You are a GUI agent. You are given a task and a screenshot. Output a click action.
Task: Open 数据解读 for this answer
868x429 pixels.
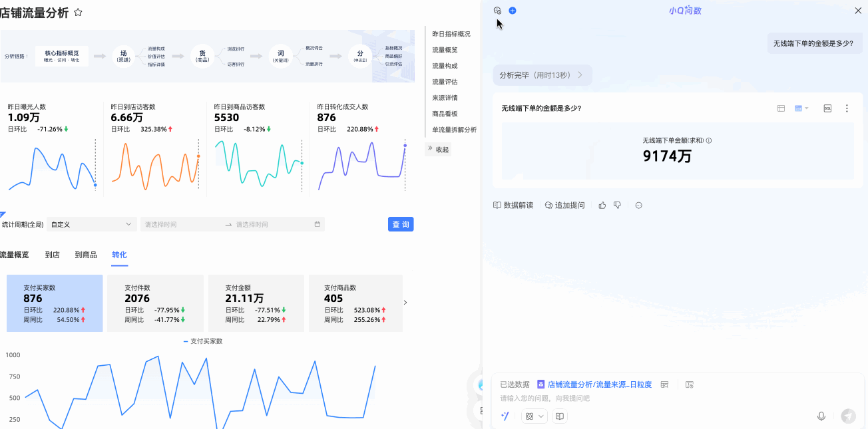point(513,206)
